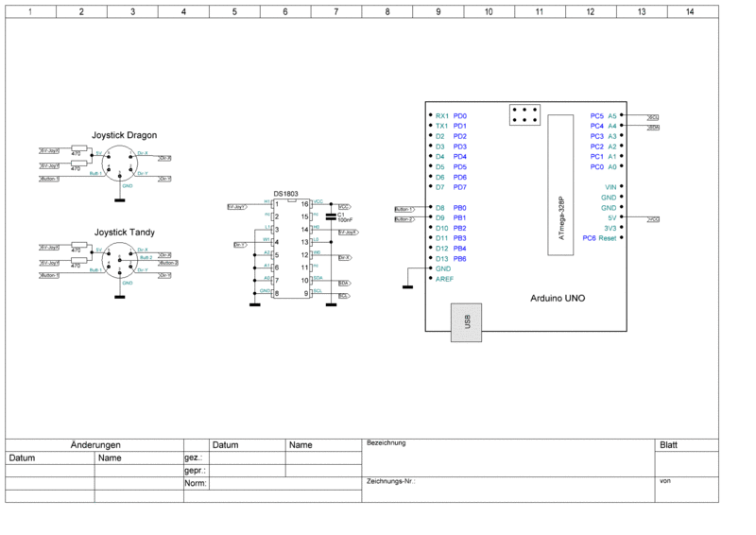Click the "3V3" pin label
The height and width of the screenshot is (535, 756).
pos(610,228)
